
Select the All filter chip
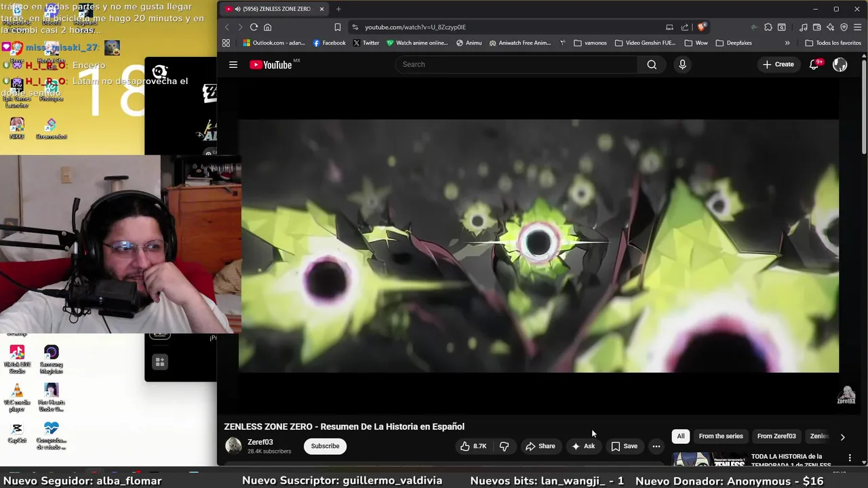pyautogui.click(x=681, y=436)
